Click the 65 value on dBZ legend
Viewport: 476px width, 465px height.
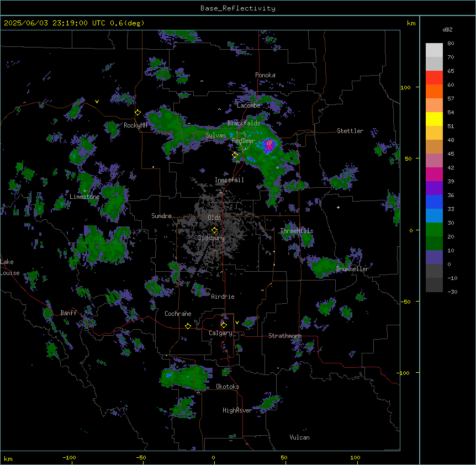click(x=451, y=71)
